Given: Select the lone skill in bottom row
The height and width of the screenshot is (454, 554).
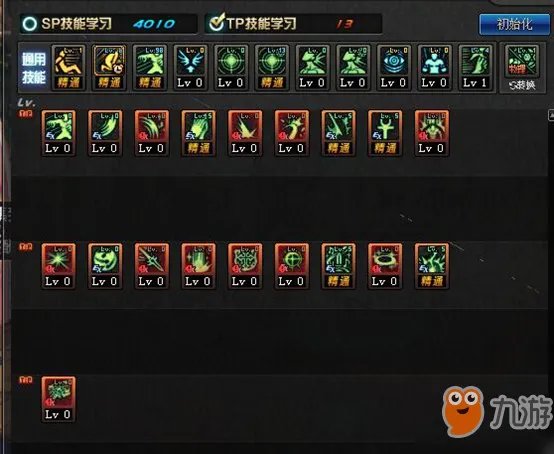Looking at the screenshot, I should [x=58, y=399].
